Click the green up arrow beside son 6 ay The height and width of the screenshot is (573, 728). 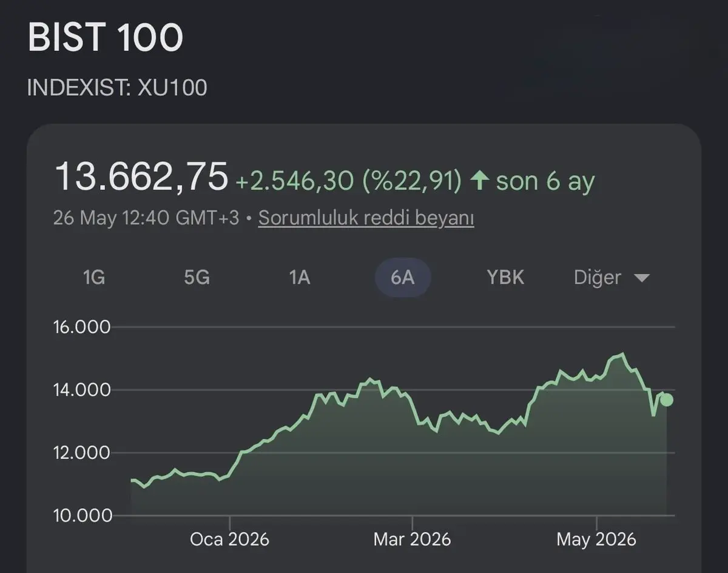(480, 180)
